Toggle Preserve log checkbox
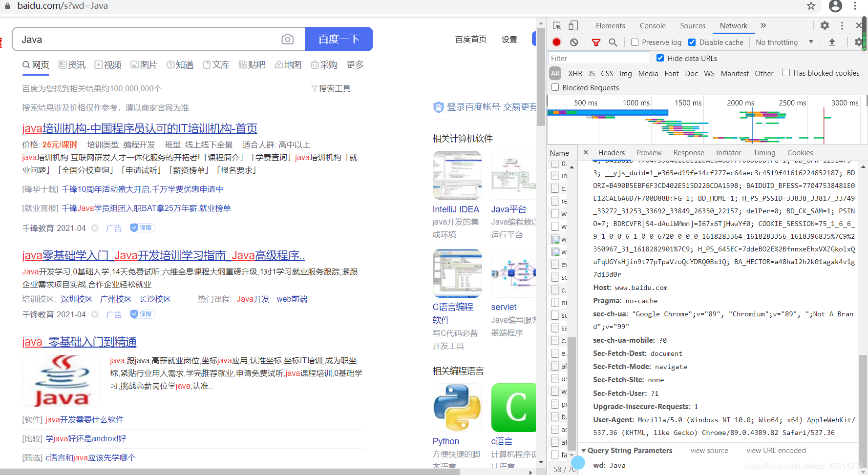The height and width of the screenshot is (475, 868). [635, 42]
